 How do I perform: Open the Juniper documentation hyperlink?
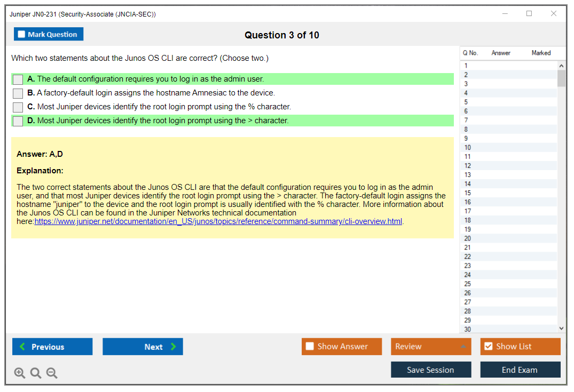point(218,221)
